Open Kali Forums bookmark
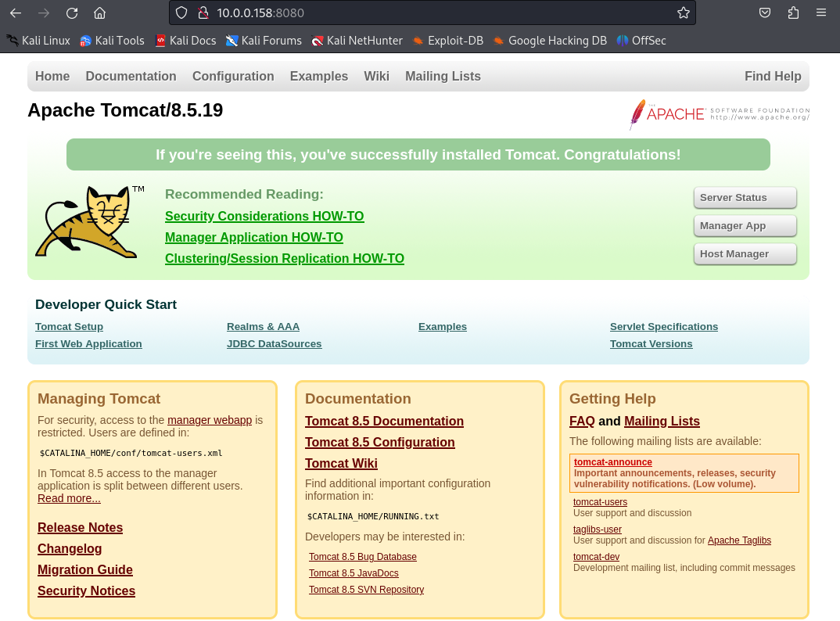The width and height of the screenshot is (840, 621). point(264,41)
